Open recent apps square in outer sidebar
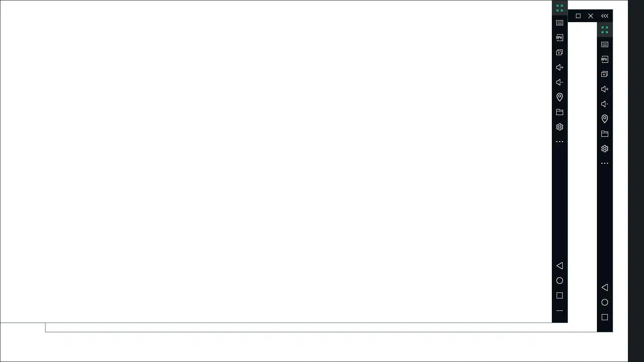This screenshot has width=644, height=362. coord(605,317)
